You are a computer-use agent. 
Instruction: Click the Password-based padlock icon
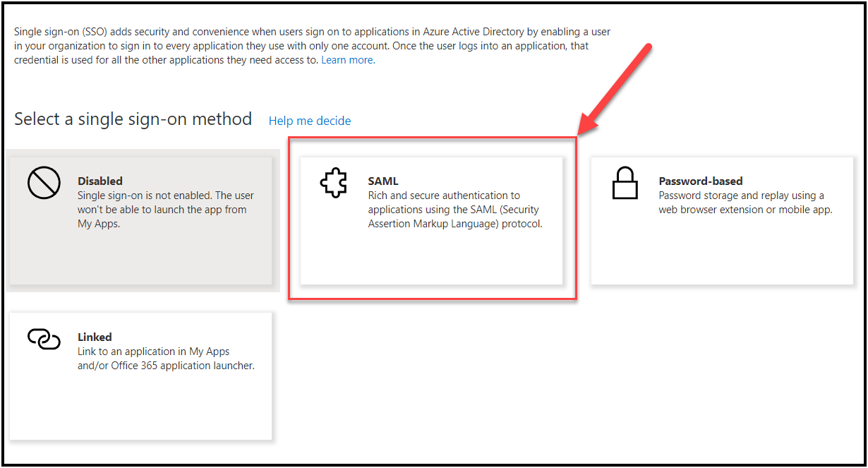625,185
